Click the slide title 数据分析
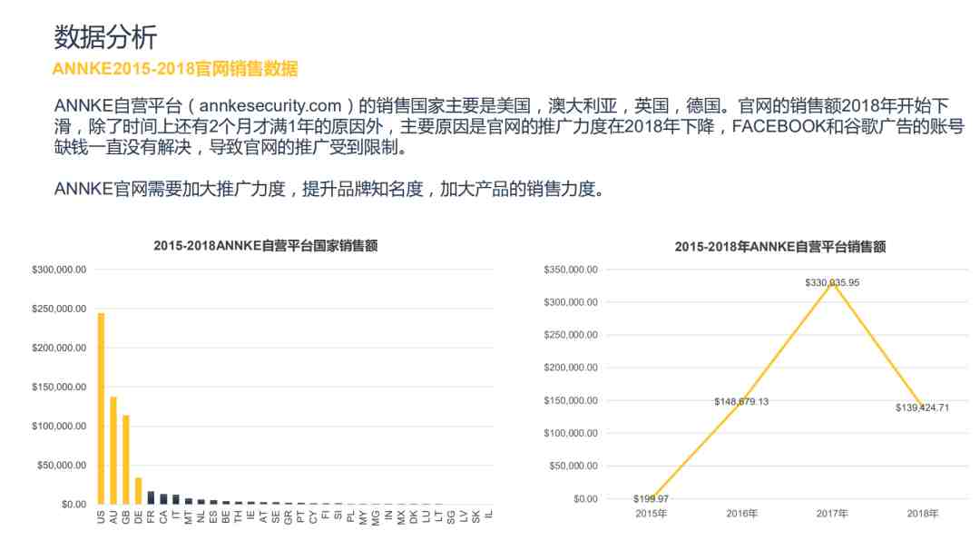Screen dimensions: 980x550 tap(105, 37)
